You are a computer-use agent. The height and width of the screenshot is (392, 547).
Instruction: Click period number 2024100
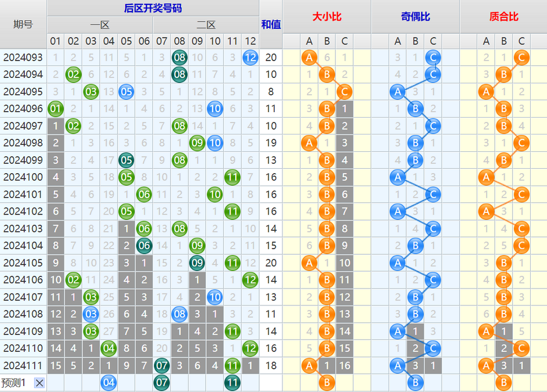pos(23,177)
